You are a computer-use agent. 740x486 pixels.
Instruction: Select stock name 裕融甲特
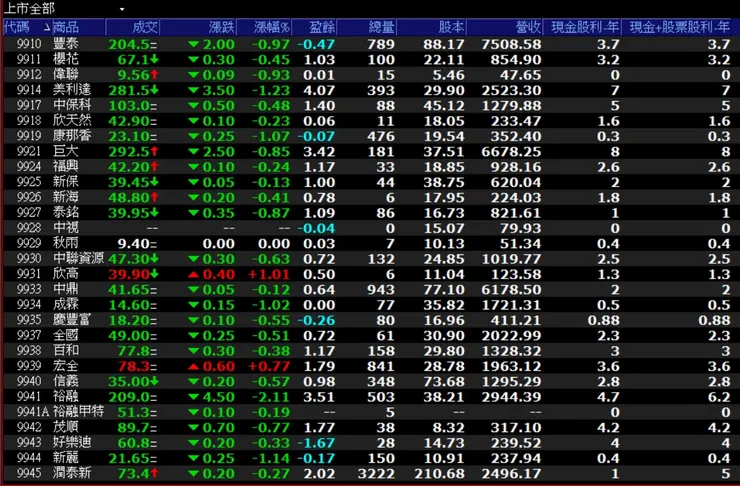78,411
